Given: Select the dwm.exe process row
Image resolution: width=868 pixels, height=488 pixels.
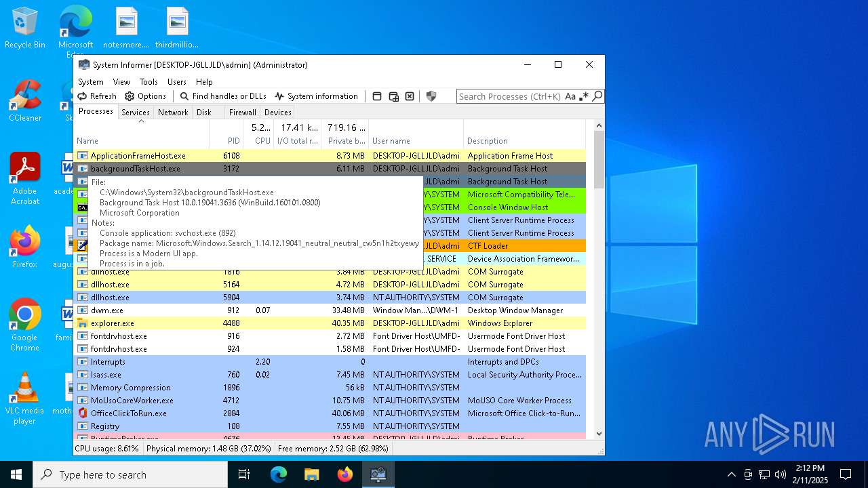Looking at the screenshot, I should 330,310.
